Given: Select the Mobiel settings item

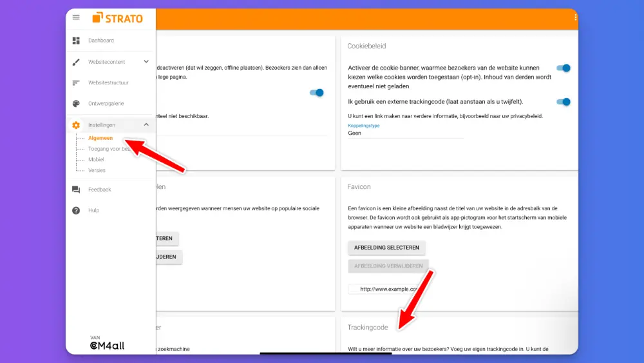Looking at the screenshot, I should point(96,159).
